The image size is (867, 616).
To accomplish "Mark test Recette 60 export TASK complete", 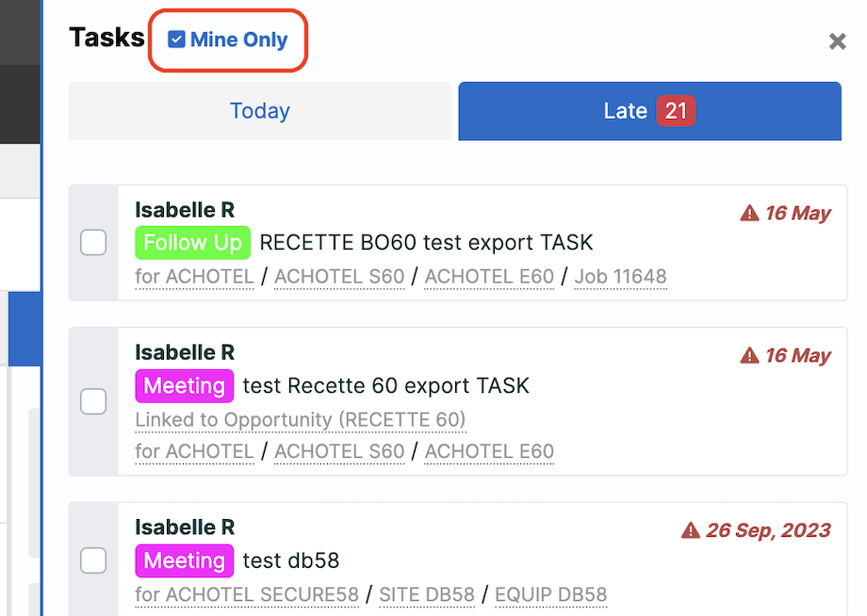I will point(93,401).
